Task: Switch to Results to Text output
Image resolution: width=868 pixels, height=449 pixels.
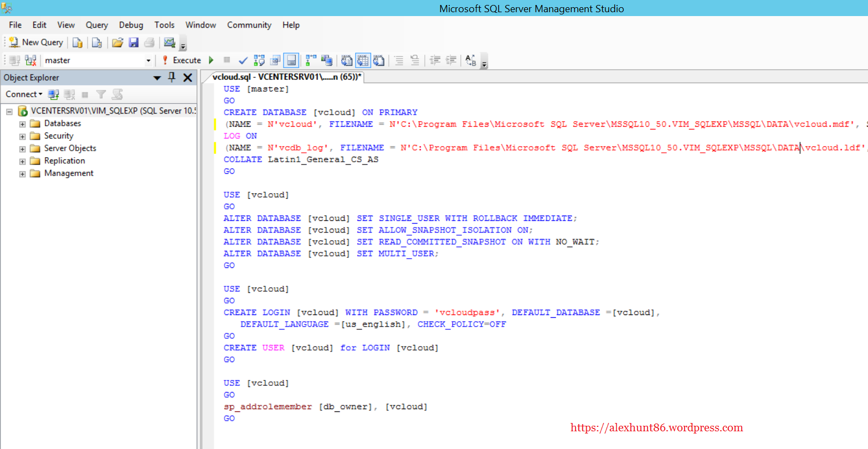Action: pos(347,60)
